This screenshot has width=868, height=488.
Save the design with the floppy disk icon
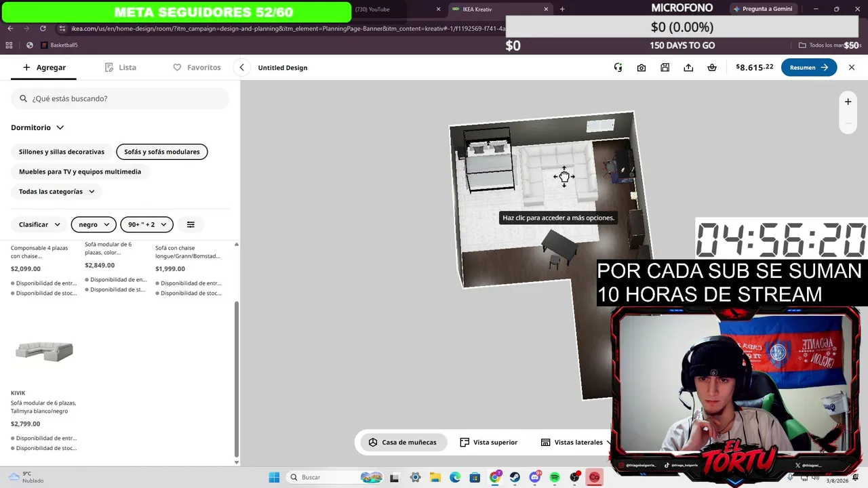pos(665,68)
